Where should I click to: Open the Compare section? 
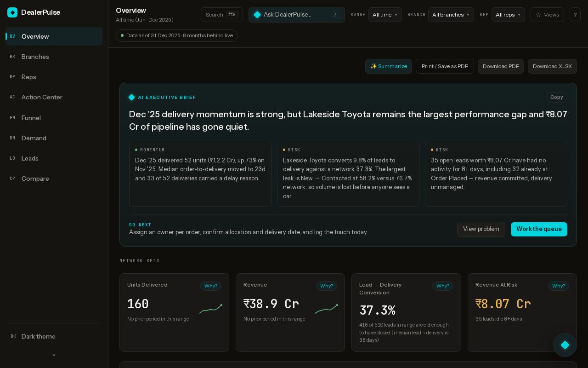coord(54,178)
